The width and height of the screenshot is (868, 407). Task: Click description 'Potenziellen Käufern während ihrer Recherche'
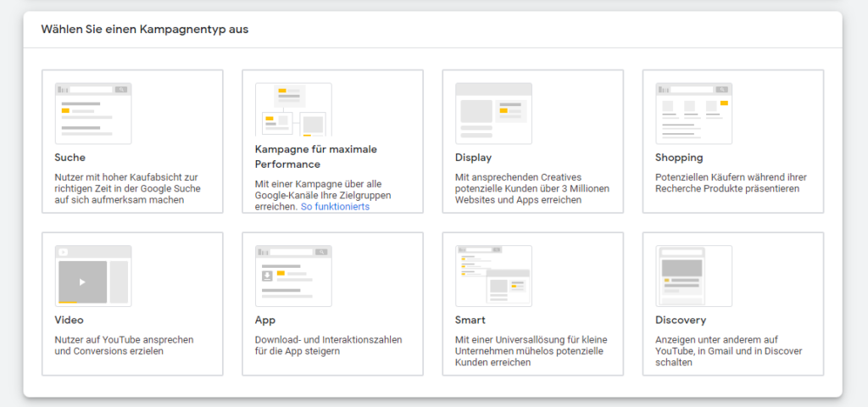coord(732,183)
